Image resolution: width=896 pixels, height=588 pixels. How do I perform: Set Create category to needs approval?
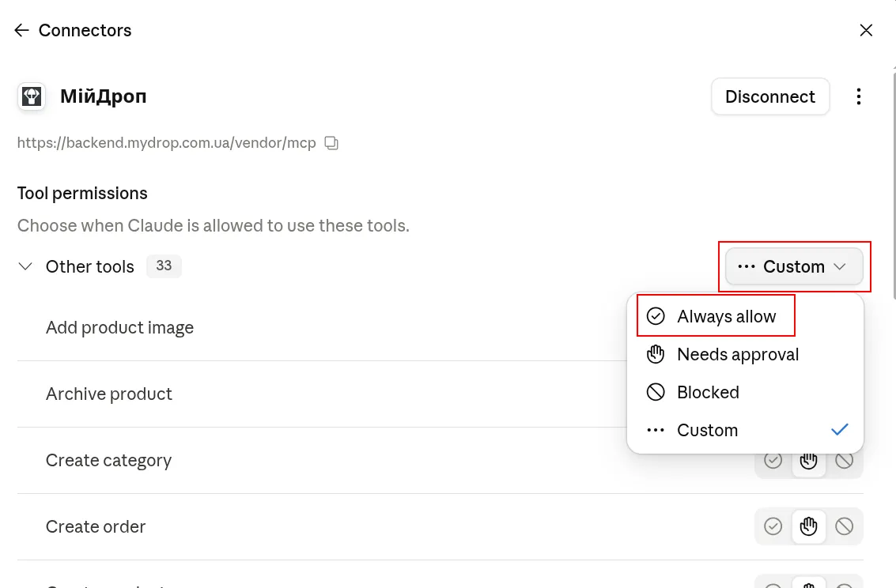[x=808, y=460]
